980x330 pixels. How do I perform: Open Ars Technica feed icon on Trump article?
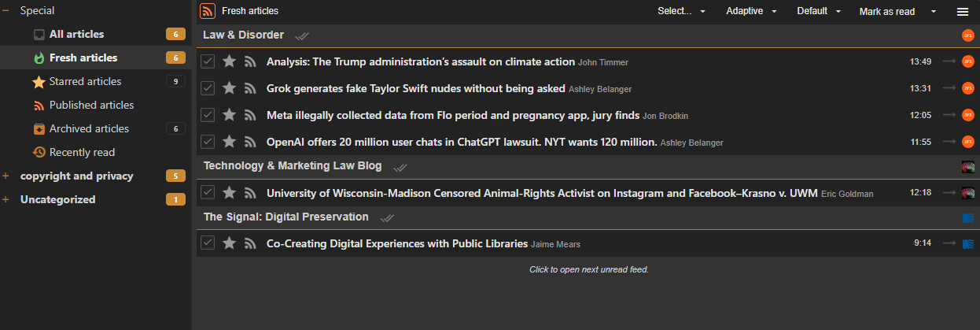[968, 61]
